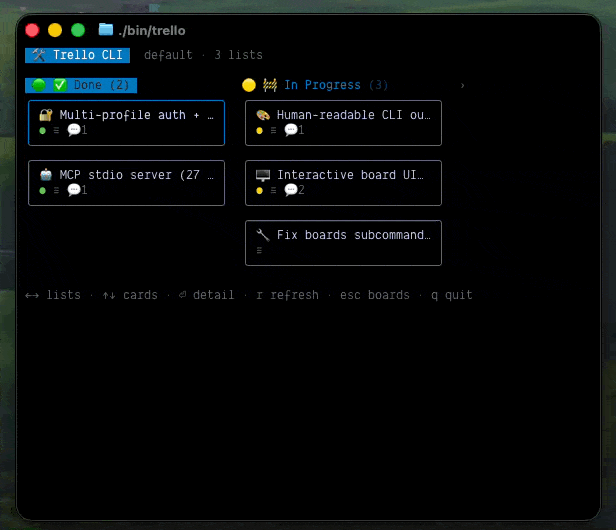Click comment bubble on MCP stdio server card
The width and height of the screenshot is (616, 530).
tap(74, 190)
